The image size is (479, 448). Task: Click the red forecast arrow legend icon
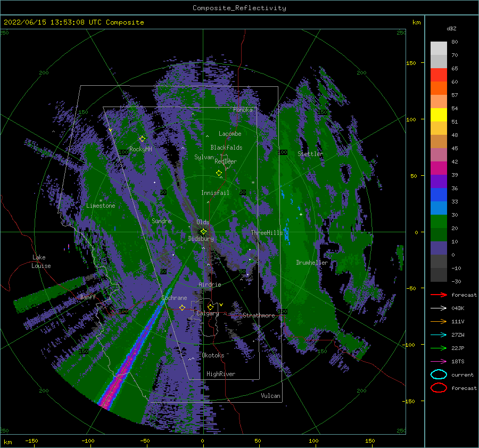click(439, 295)
